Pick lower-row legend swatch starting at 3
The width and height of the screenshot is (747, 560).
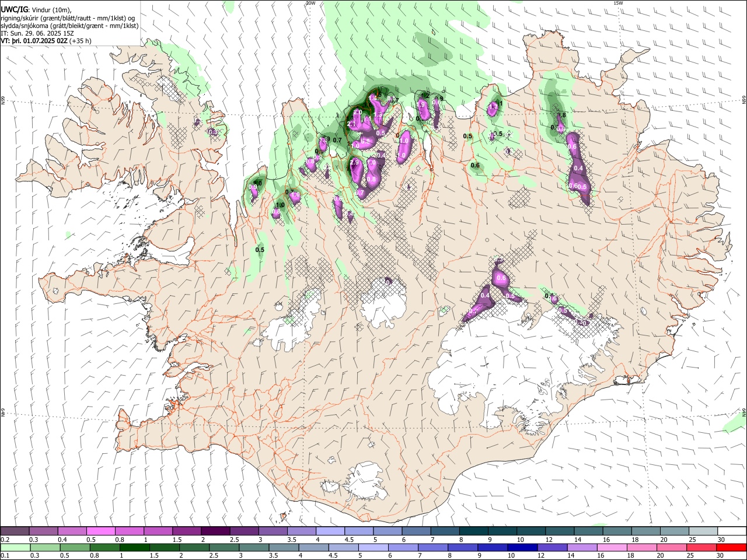pos(253,547)
